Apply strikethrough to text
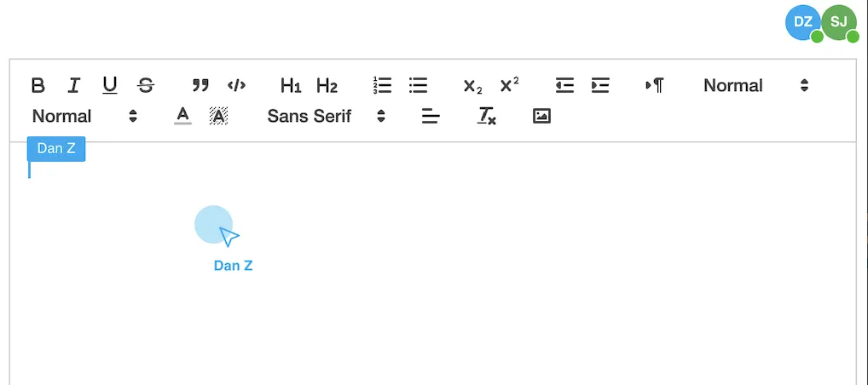The height and width of the screenshot is (385, 868). coord(146,86)
